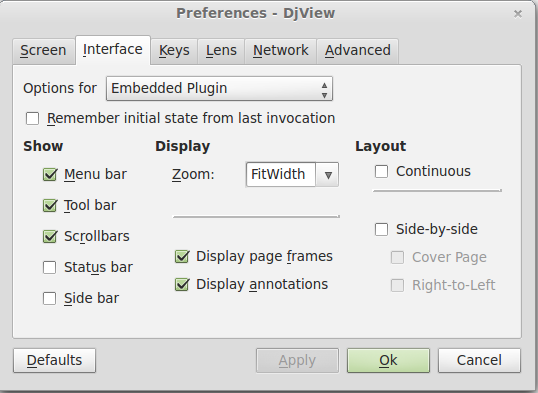
Task: Click into the FitWidth zoom text field
Action: pos(281,175)
